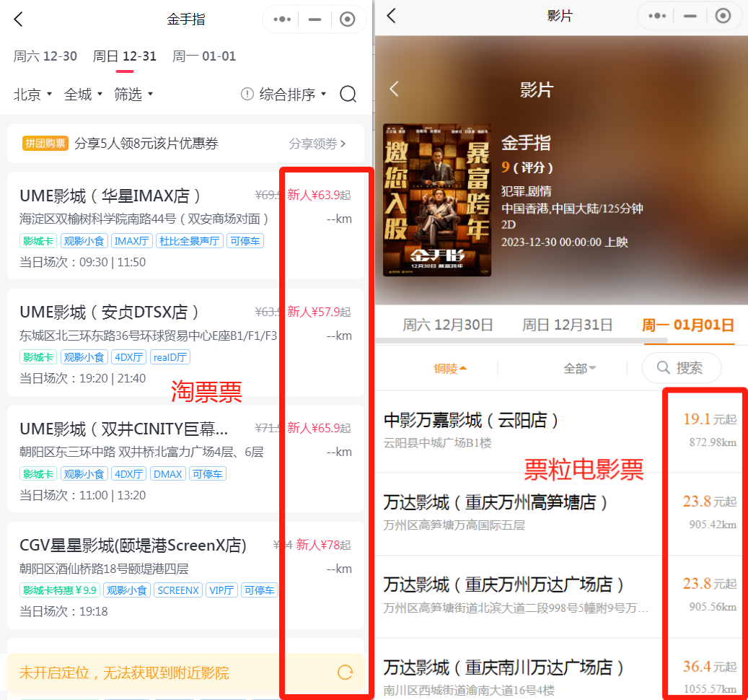Screen dimensions: 748x700
Task: Open UME影城（华星IMAX店）cinema
Action: (x=185, y=225)
